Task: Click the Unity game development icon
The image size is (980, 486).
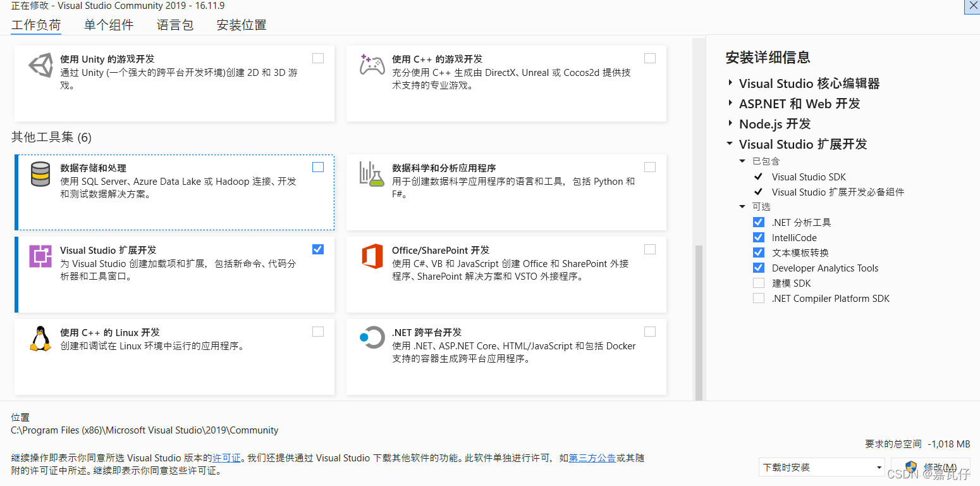Action: (x=41, y=65)
